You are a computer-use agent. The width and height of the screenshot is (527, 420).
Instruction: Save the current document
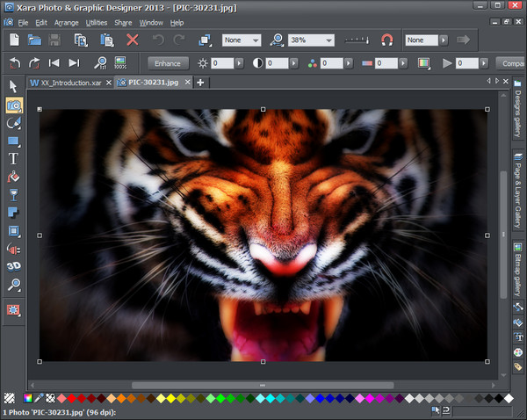pos(54,40)
